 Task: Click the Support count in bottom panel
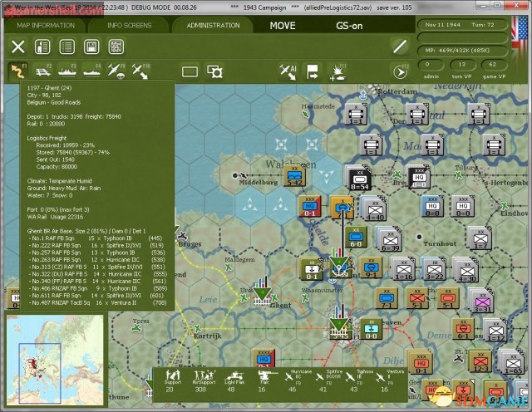[x=172, y=383]
